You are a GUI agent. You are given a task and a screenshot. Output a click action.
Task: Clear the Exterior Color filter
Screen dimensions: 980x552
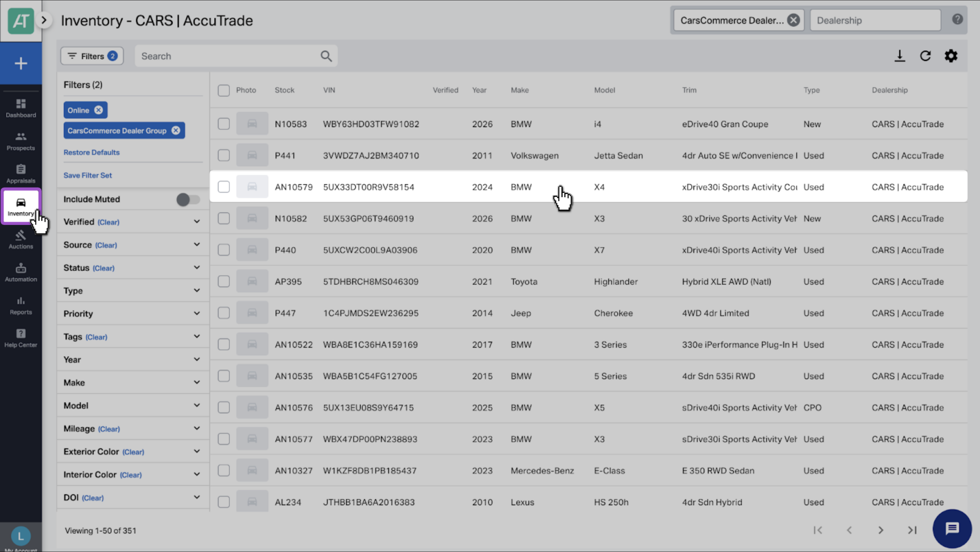pyautogui.click(x=133, y=452)
